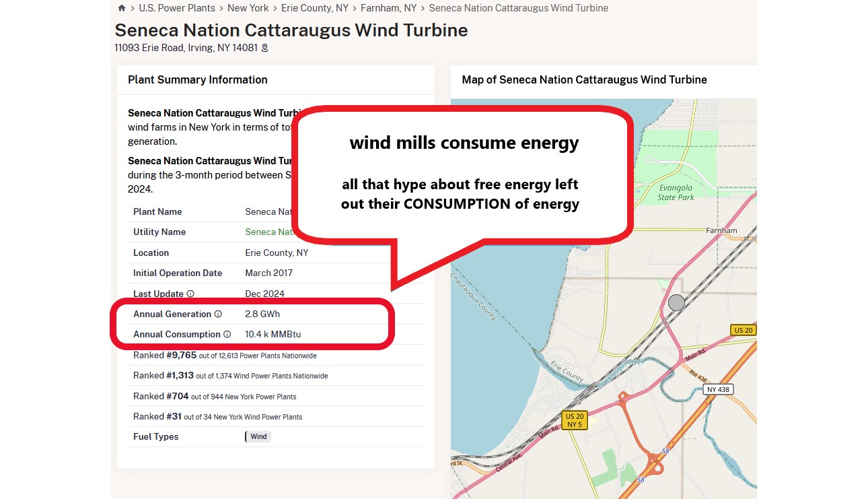Click the Farnham town label on map
The image size is (868, 499).
point(721,230)
